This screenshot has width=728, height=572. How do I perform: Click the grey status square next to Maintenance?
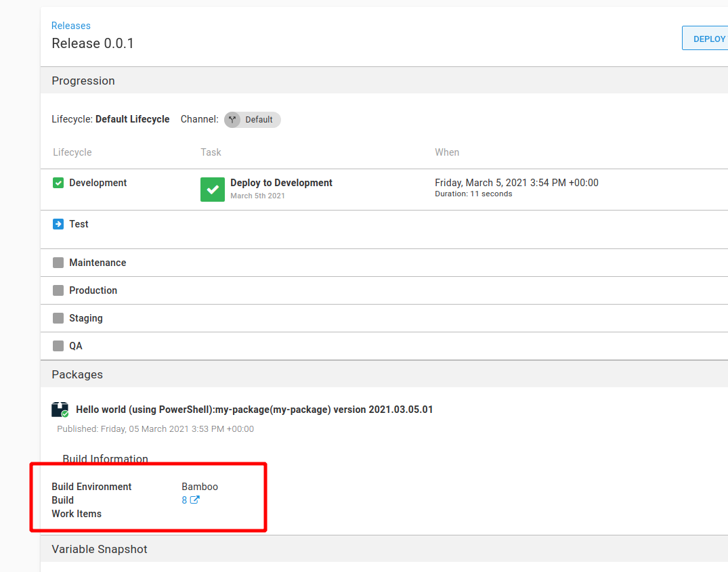point(58,262)
